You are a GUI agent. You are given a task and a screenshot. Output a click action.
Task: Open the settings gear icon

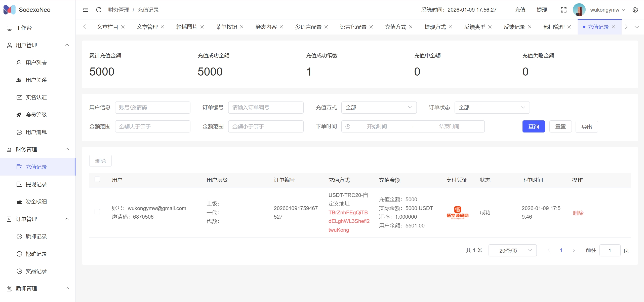635,10
